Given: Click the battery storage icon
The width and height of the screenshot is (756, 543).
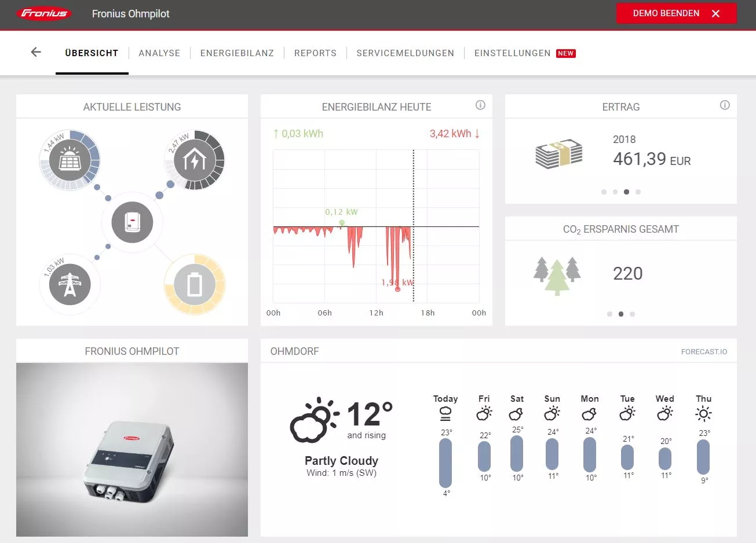Looking at the screenshot, I should tap(195, 285).
